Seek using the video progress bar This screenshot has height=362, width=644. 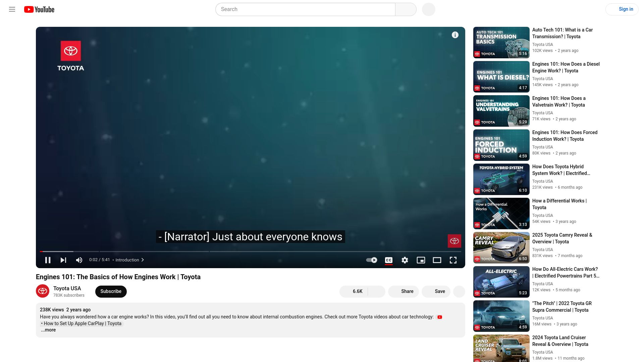[x=251, y=251]
